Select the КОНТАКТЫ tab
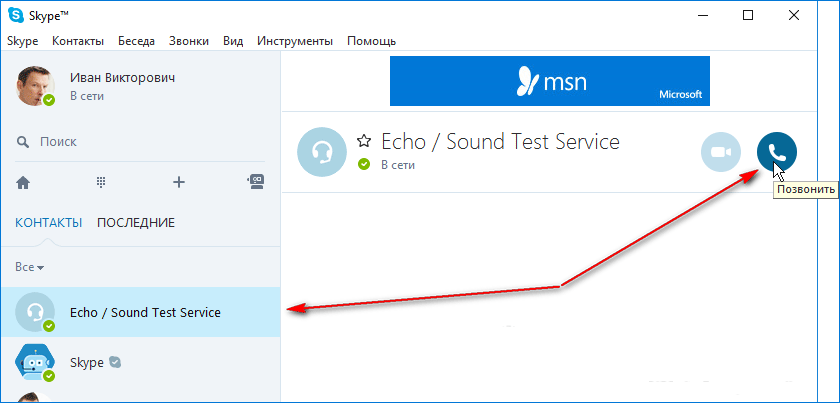The width and height of the screenshot is (840, 403). [x=48, y=222]
